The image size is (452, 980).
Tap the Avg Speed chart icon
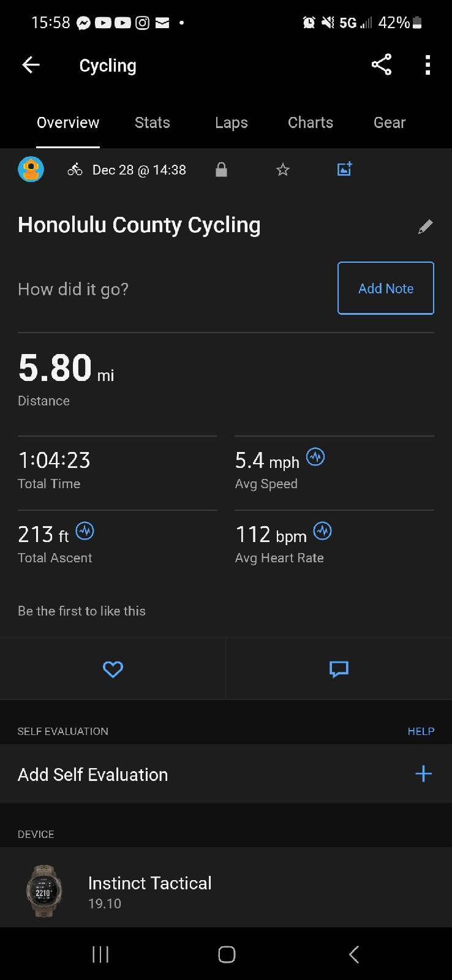315,457
